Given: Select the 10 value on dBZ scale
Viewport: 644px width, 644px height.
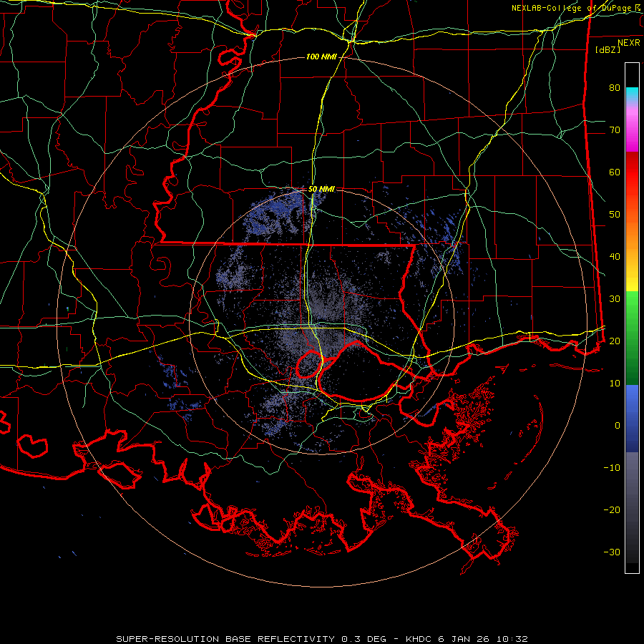Looking at the screenshot, I should [x=615, y=384].
